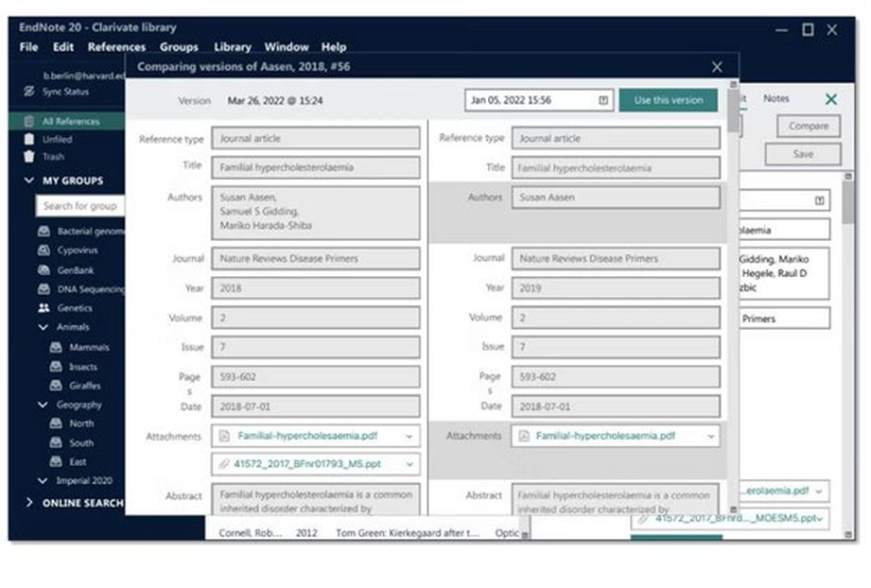
Task: Close the green X on reference panel
Action: tap(830, 99)
